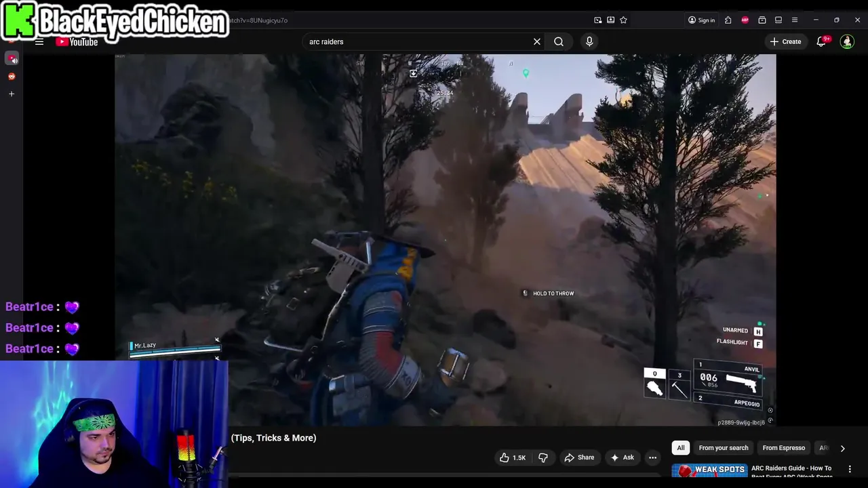Go to YouTube home via logo
This screenshot has height=488, width=868.
click(77, 42)
